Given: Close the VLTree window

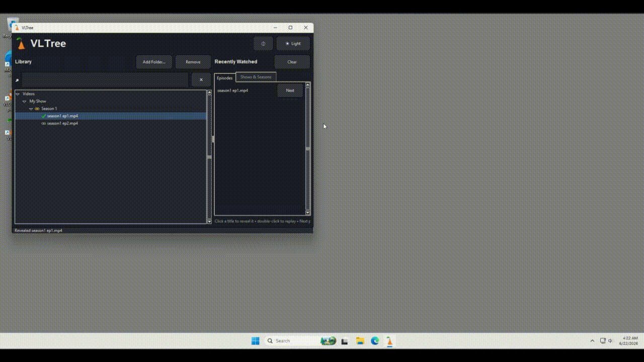Looking at the screenshot, I should (305, 28).
